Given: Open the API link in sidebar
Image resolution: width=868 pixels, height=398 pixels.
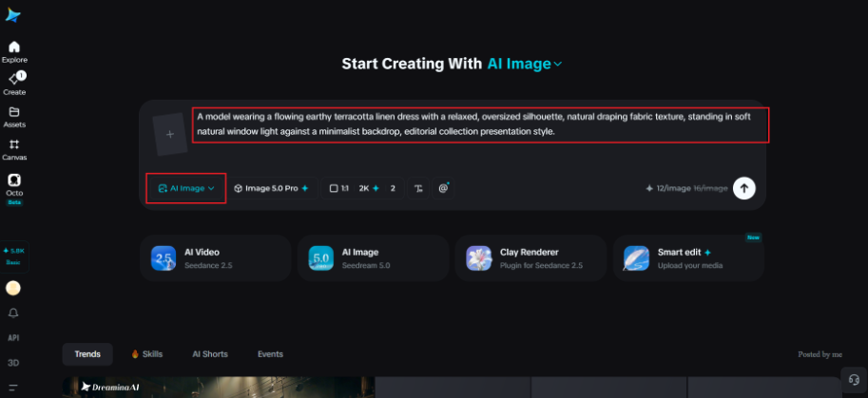Looking at the screenshot, I should 13,338.
